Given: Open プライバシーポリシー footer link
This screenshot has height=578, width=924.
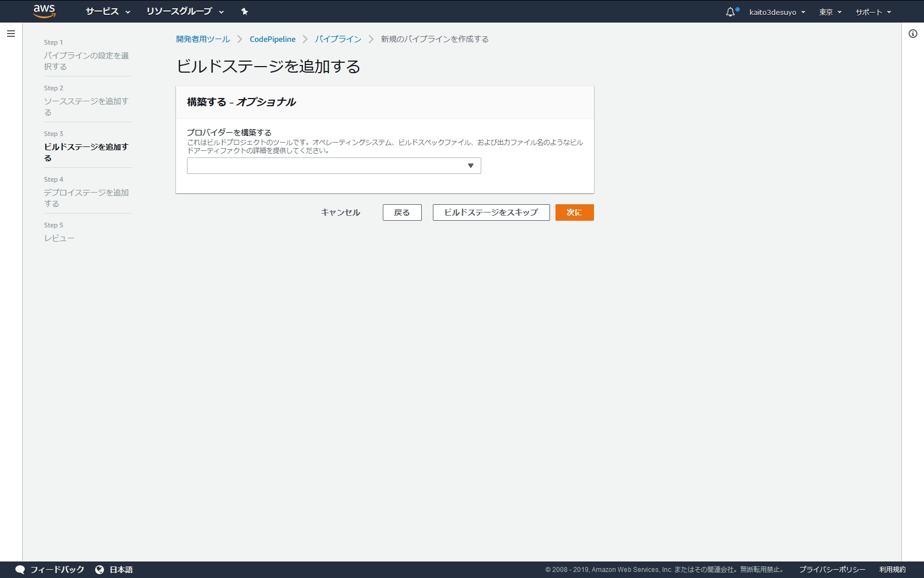Looking at the screenshot, I should [x=832, y=570].
